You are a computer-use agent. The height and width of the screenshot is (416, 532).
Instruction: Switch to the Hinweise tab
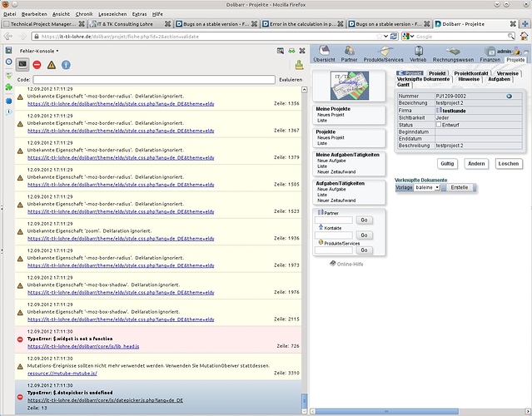coord(469,79)
